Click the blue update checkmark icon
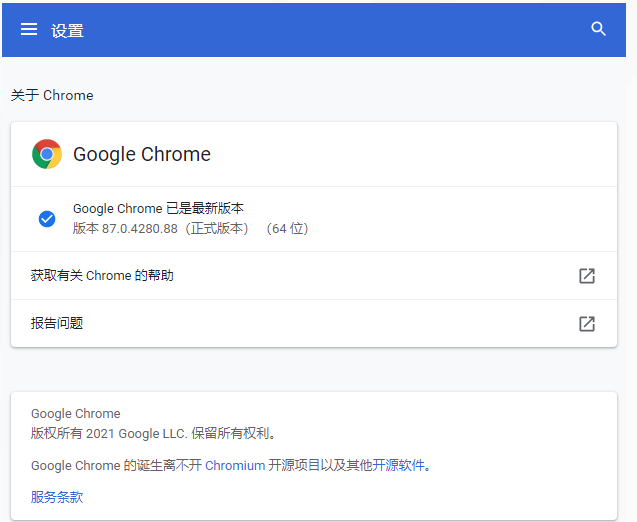This screenshot has height=522, width=637. (x=47, y=218)
